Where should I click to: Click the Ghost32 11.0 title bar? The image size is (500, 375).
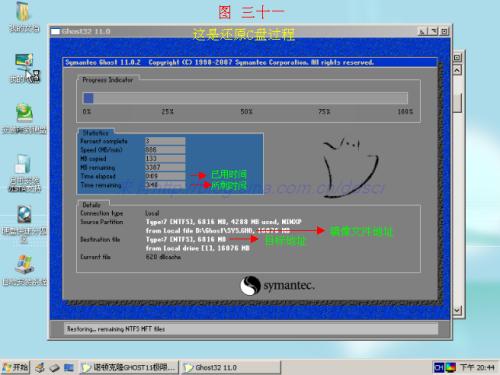(x=233, y=32)
